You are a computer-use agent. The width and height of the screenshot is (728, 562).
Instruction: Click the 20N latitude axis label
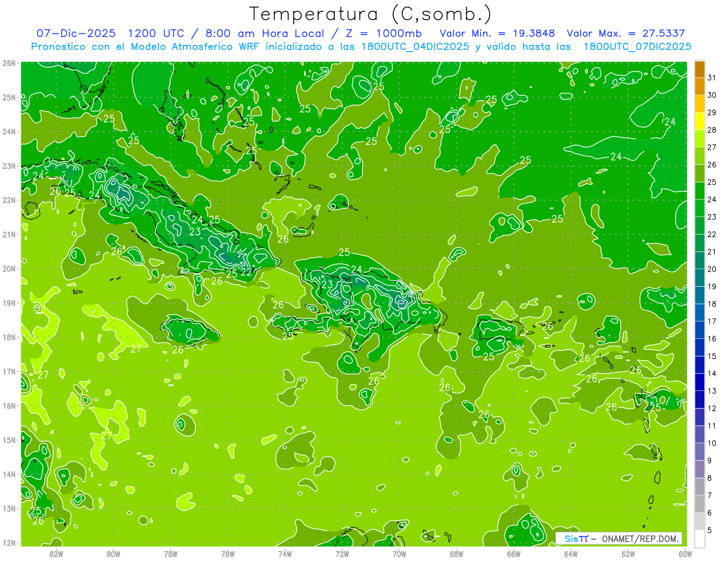(9, 269)
